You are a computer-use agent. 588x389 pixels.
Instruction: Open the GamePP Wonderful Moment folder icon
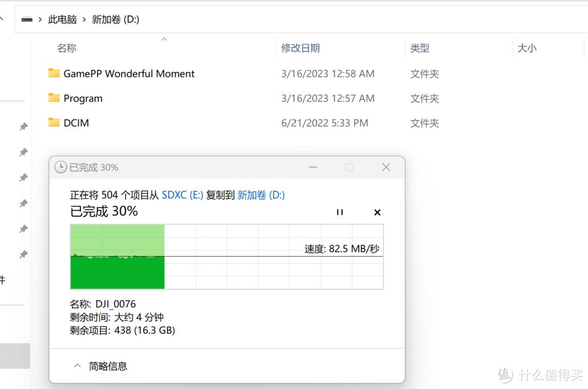point(54,73)
